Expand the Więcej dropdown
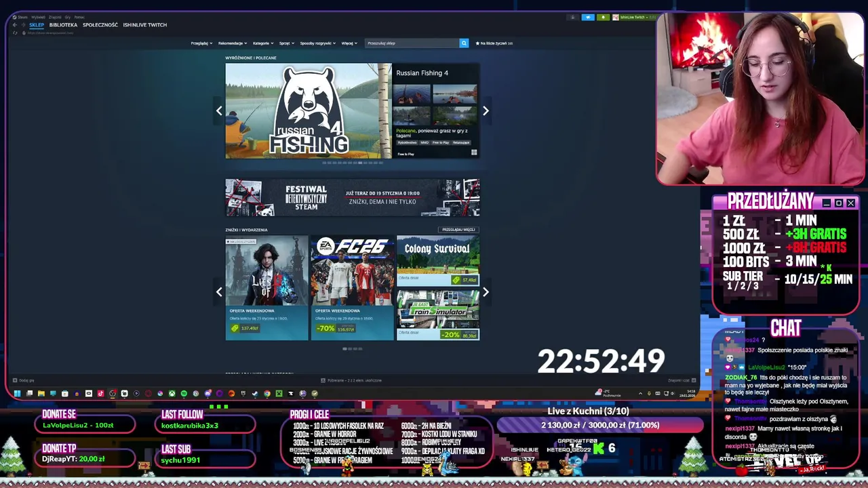The image size is (868, 488). click(x=349, y=43)
